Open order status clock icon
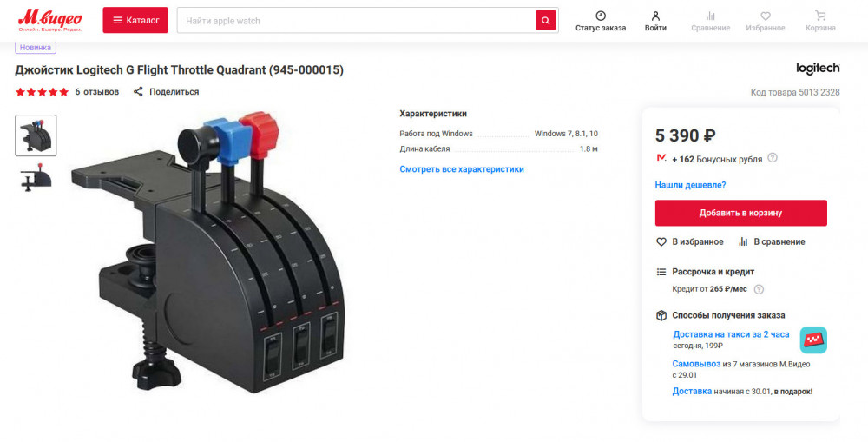Image resolution: width=868 pixels, height=442 pixels. point(601,16)
